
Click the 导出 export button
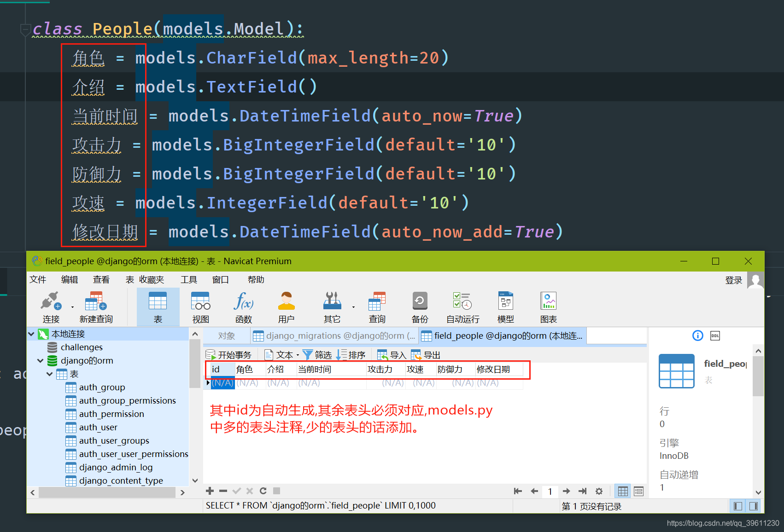pyautogui.click(x=426, y=355)
